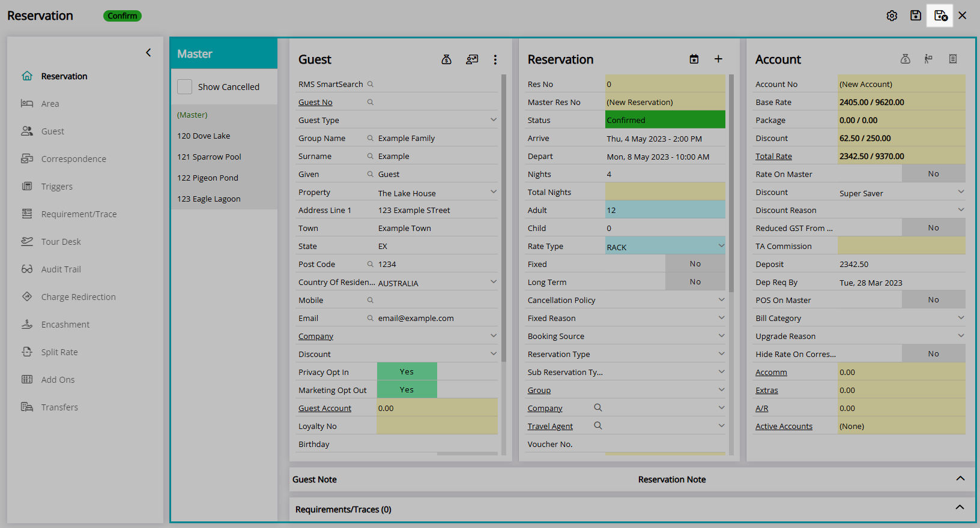Image resolution: width=980 pixels, height=528 pixels.
Task: Toggle Privacy Opt In switch
Action: (x=407, y=371)
